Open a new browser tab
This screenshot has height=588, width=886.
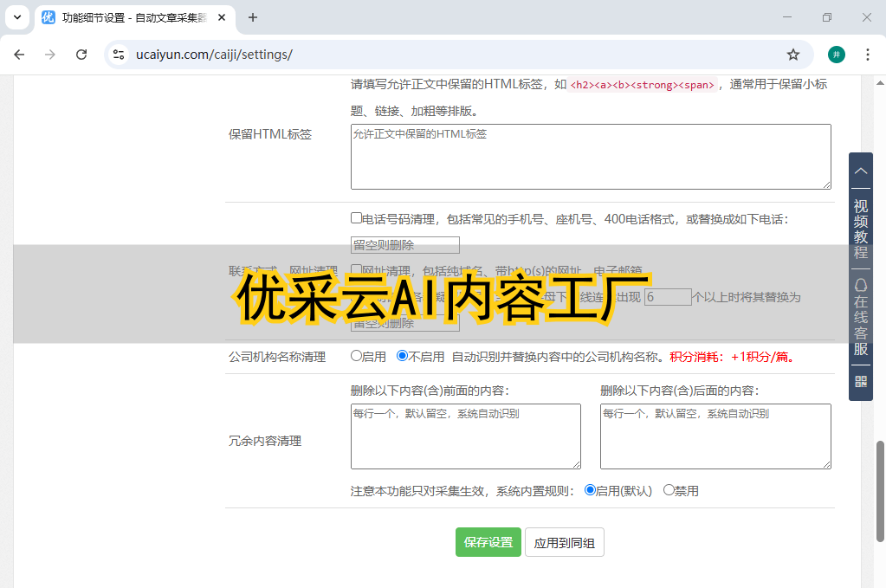253,17
